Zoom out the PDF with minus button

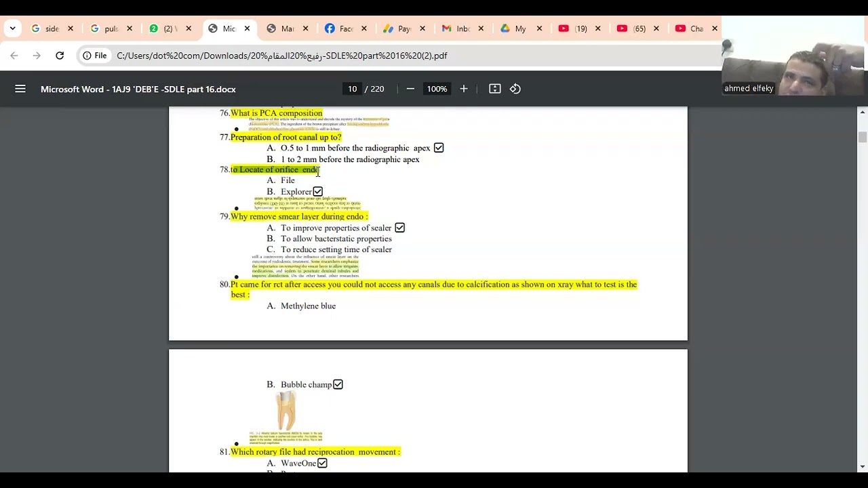[x=410, y=89]
